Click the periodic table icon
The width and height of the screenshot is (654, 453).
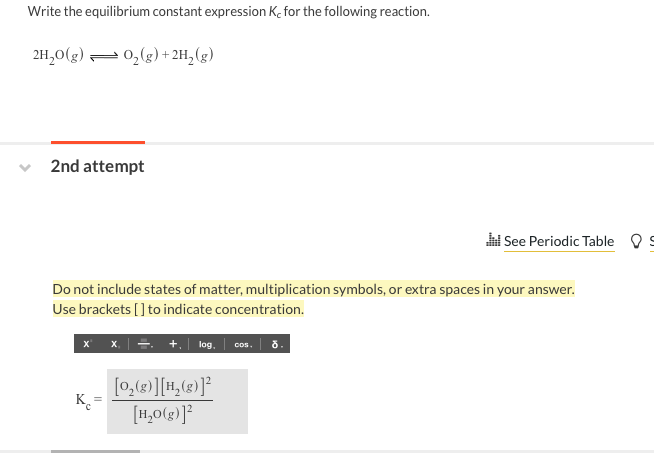pos(493,240)
